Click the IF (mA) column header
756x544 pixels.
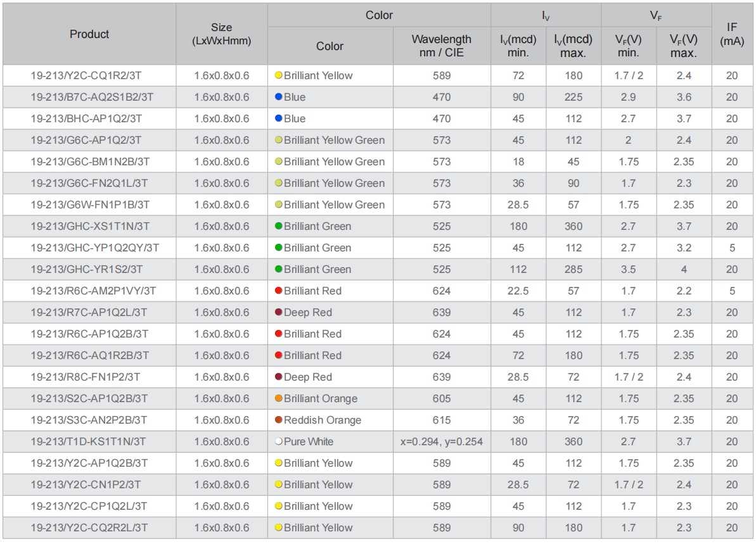pyautogui.click(x=732, y=34)
